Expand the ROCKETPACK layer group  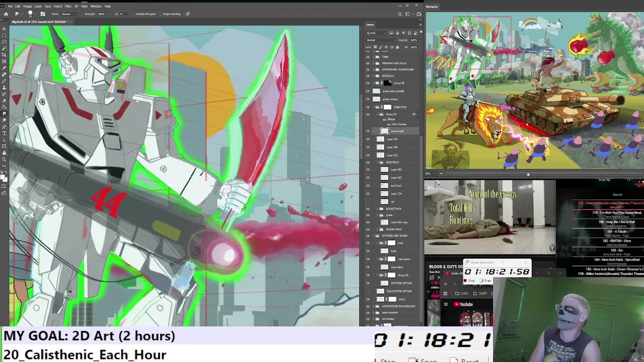click(377, 209)
